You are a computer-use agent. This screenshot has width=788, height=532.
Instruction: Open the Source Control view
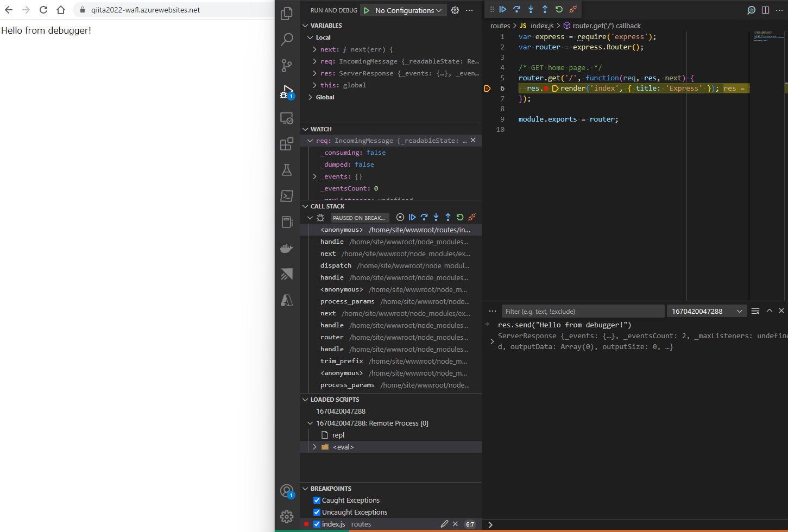coord(287,66)
